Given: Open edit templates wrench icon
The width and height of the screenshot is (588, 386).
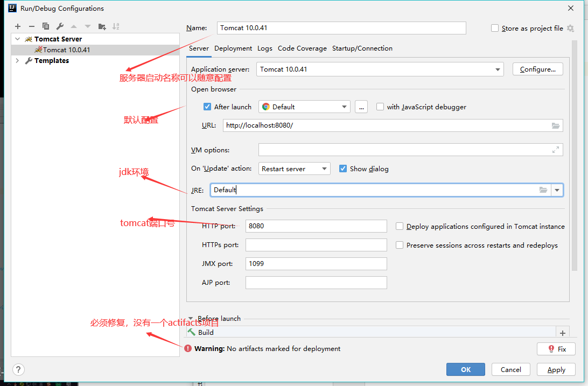Looking at the screenshot, I should point(60,26).
